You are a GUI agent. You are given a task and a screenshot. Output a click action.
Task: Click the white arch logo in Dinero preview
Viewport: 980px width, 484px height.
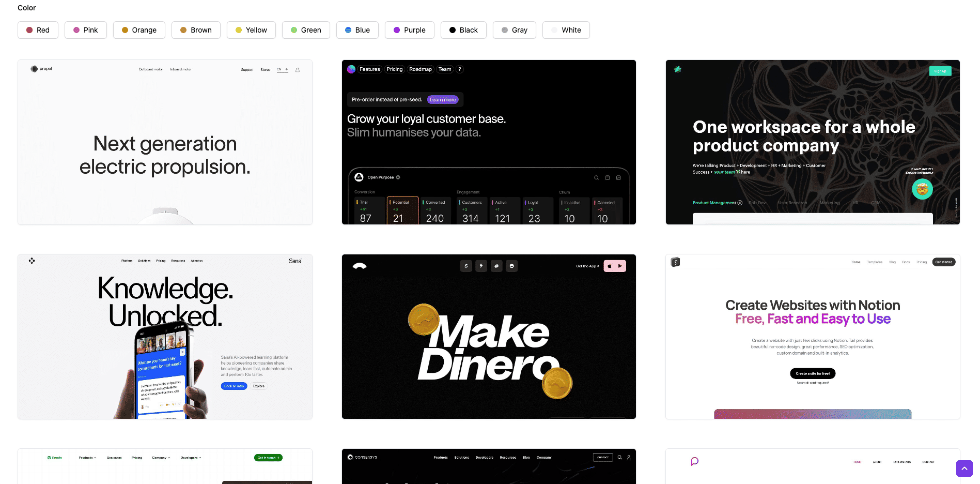(360, 266)
